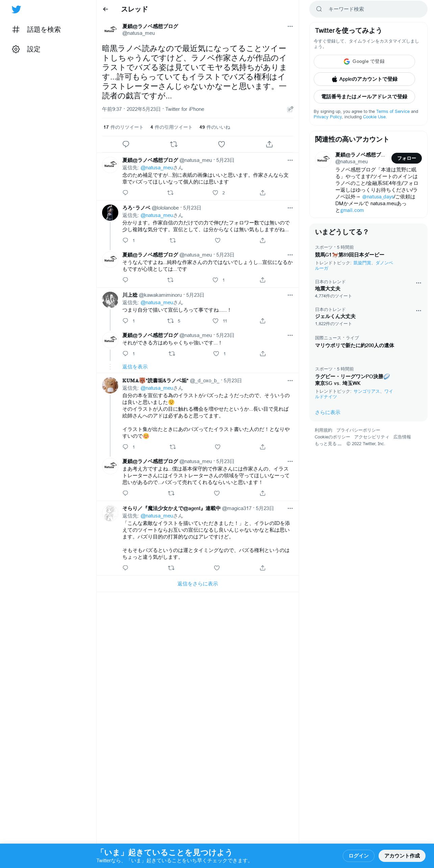Viewport: 434px width, 868px height.
Task: Share the main tweet via upload icon
Action: coord(269,144)
